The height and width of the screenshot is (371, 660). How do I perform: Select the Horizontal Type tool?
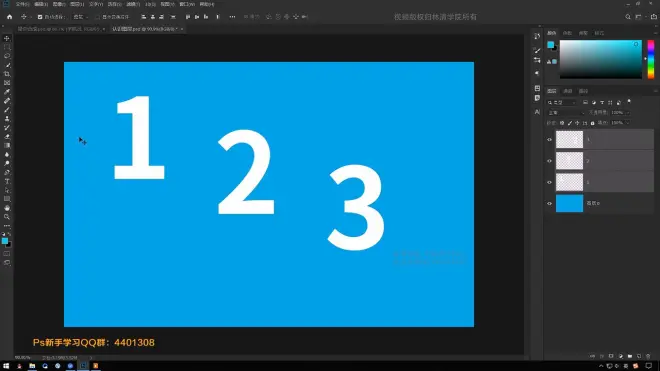coord(7,181)
